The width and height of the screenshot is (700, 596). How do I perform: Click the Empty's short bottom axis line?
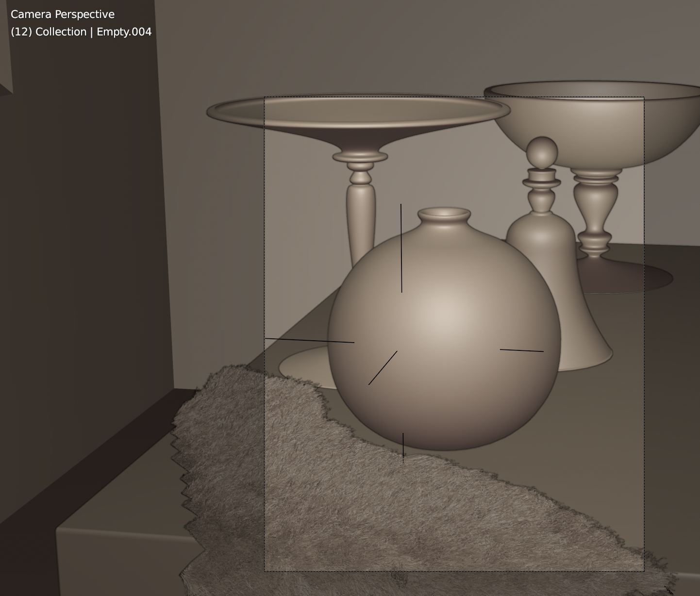403,444
